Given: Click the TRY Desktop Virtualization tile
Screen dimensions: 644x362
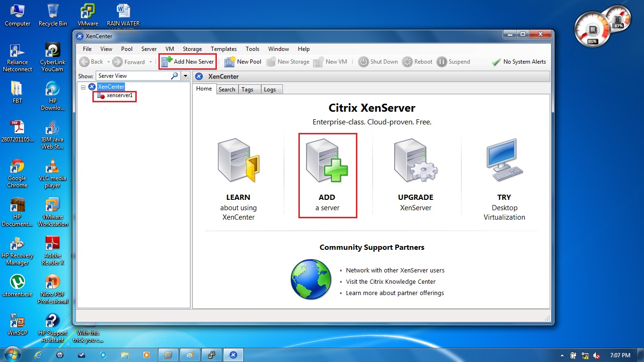Looking at the screenshot, I should pyautogui.click(x=504, y=180).
